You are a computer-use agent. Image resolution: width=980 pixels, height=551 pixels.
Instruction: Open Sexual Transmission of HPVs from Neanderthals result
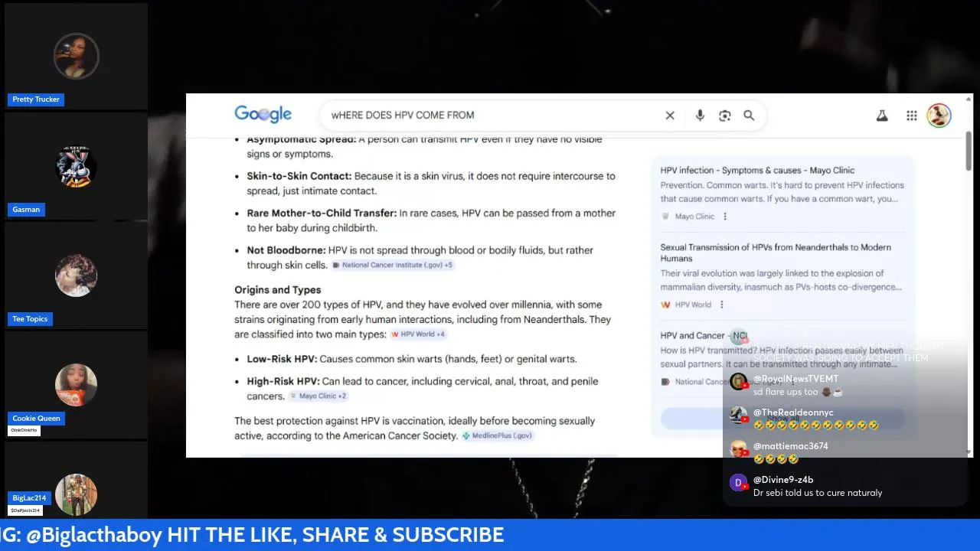point(776,253)
